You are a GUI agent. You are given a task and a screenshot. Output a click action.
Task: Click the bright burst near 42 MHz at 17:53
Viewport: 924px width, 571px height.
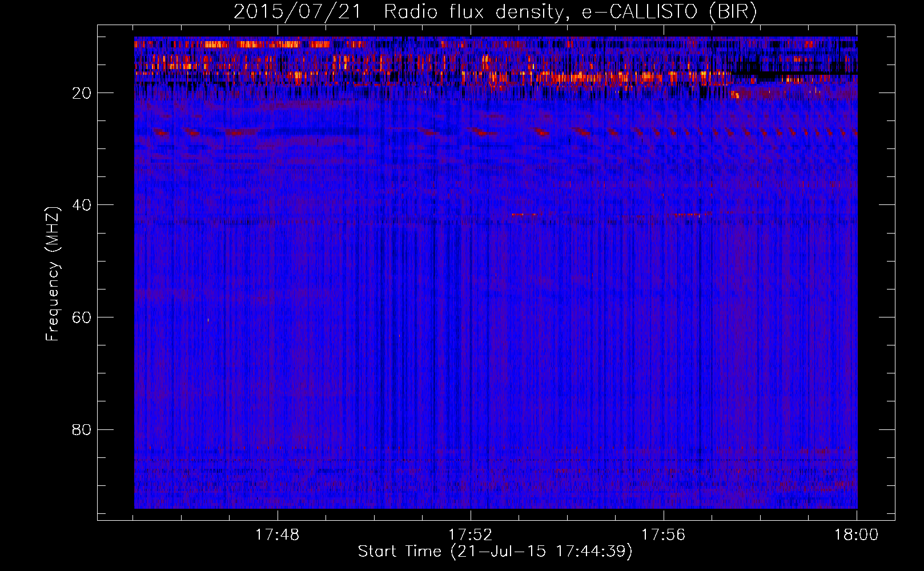527,215
